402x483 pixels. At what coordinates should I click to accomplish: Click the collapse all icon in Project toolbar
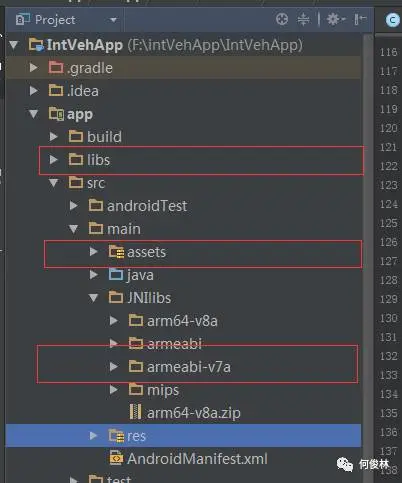(x=303, y=19)
